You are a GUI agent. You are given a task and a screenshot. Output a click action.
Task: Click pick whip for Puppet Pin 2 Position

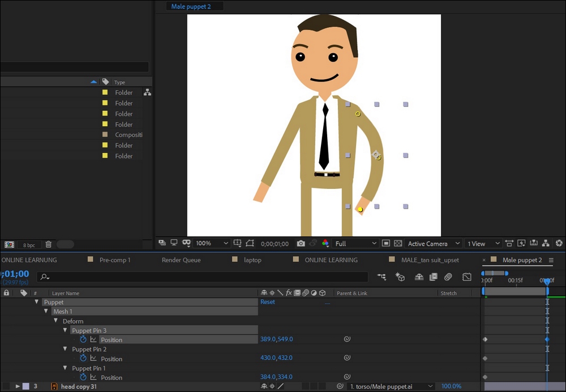point(347,357)
